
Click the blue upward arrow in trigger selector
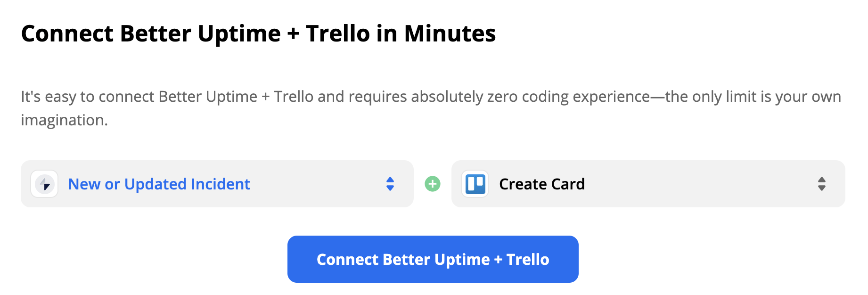(390, 180)
